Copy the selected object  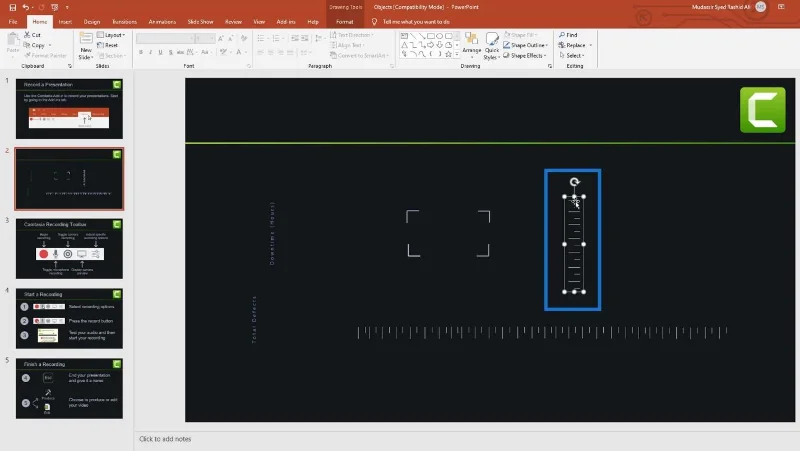click(x=34, y=45)
